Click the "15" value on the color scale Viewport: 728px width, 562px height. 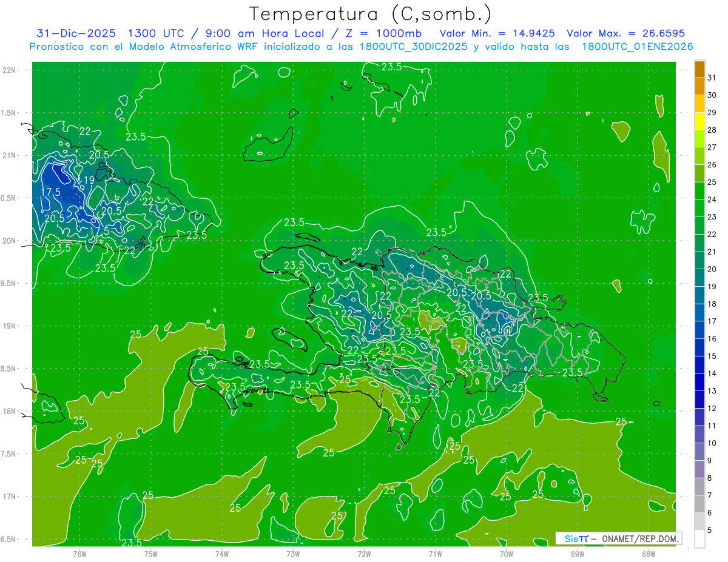click(712, 356)
